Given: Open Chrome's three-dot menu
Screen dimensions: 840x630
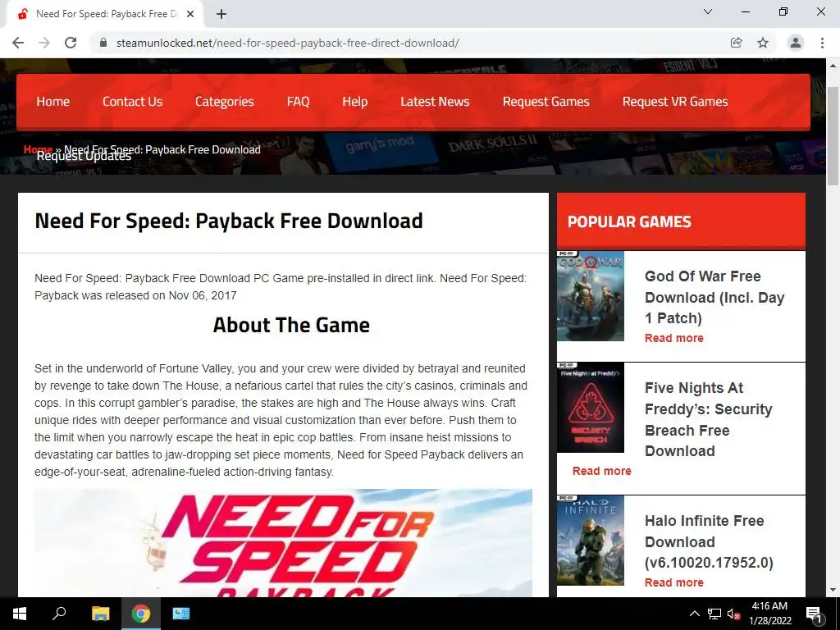Looking at the screenshot, I should point(822,43).
